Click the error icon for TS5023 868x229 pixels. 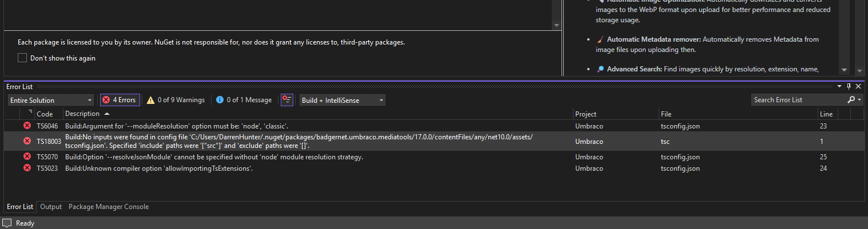[x=27, y=168]
